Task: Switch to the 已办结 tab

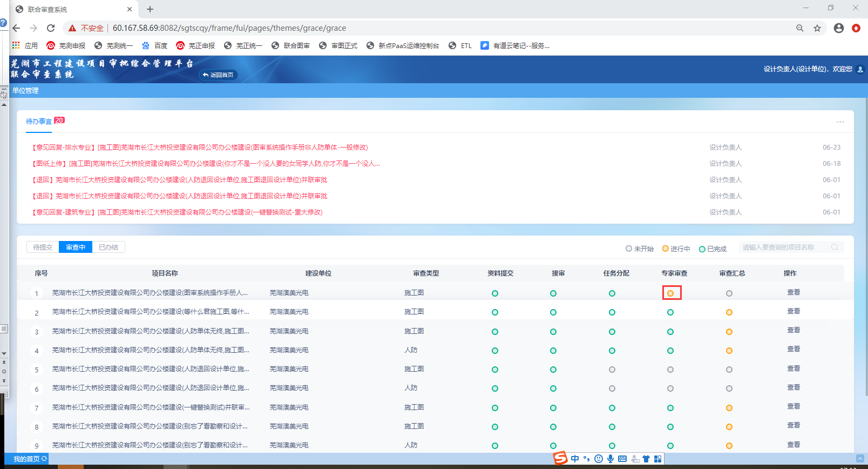Action: point(109,247)
